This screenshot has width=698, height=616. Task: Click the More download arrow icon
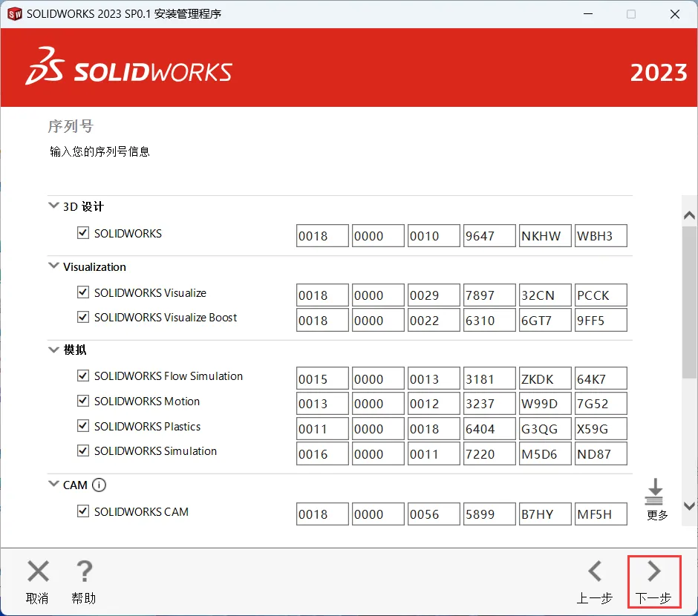[654, 491]
